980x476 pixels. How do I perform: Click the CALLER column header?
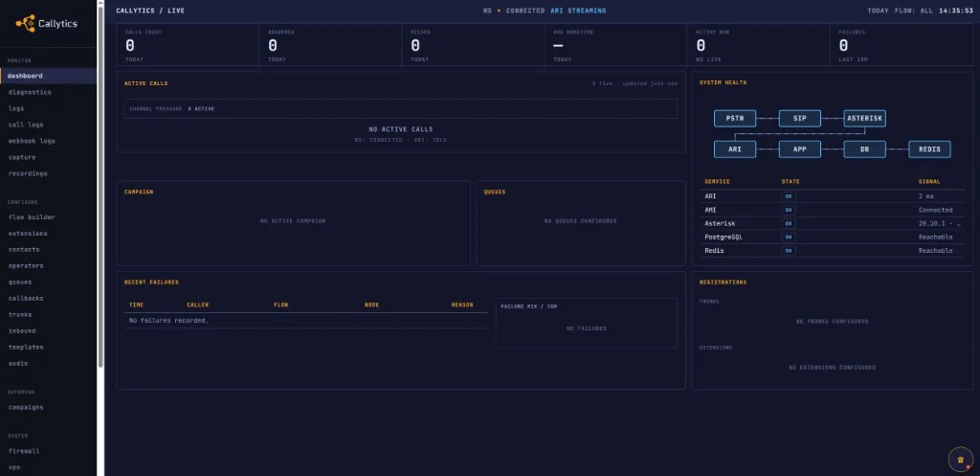(x=198, y=306)
